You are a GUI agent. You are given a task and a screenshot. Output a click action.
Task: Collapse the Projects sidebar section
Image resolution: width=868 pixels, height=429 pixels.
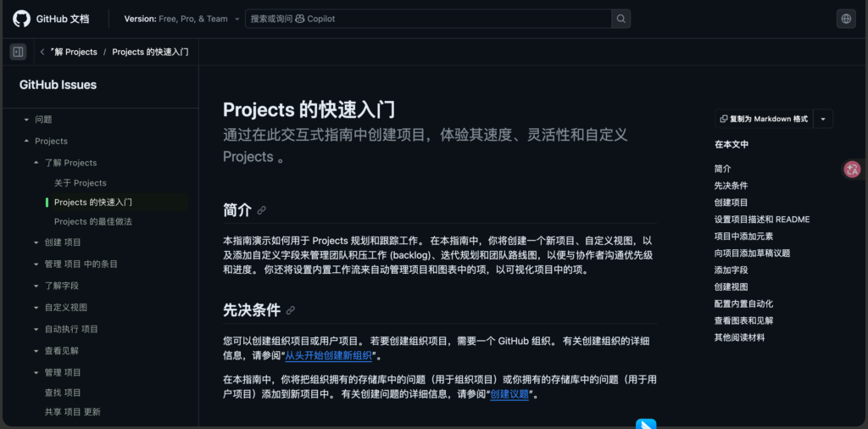click(26, 141)
